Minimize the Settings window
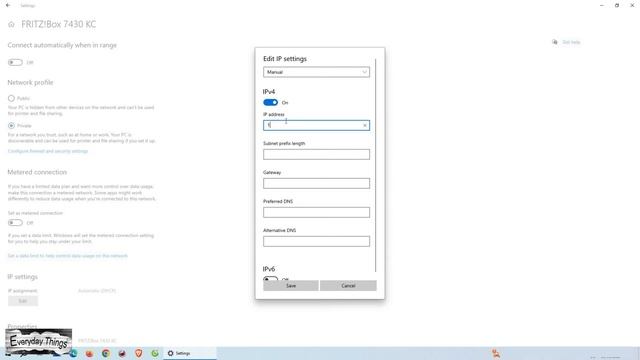This screenshot has height=360, width=640. click(x=602, y=5)
